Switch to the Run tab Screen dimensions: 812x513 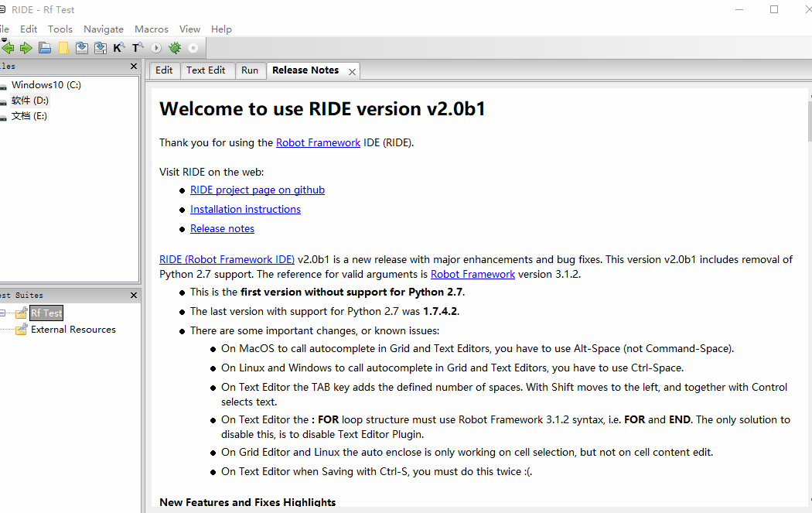point(250,70)
